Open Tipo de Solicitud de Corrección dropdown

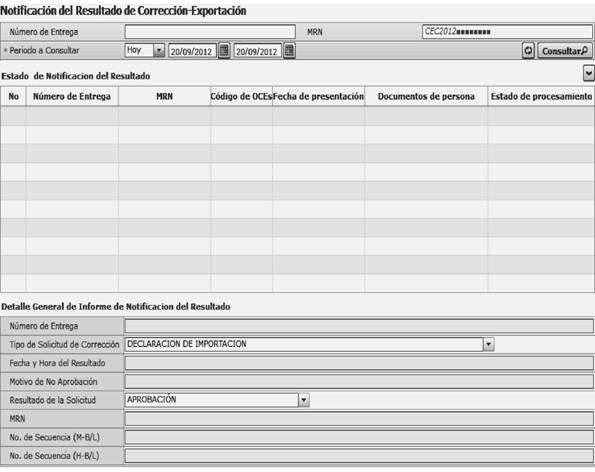(488, 344)
